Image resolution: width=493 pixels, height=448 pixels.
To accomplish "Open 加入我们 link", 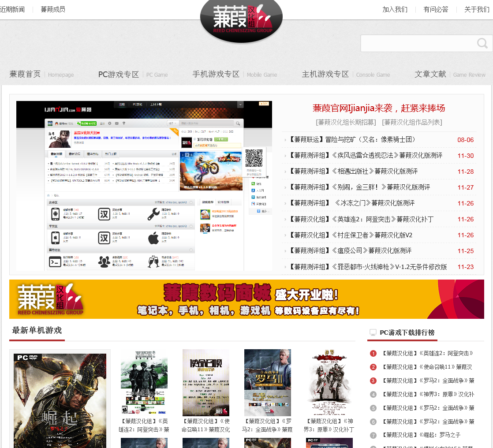I will click(x=395, y=9).
